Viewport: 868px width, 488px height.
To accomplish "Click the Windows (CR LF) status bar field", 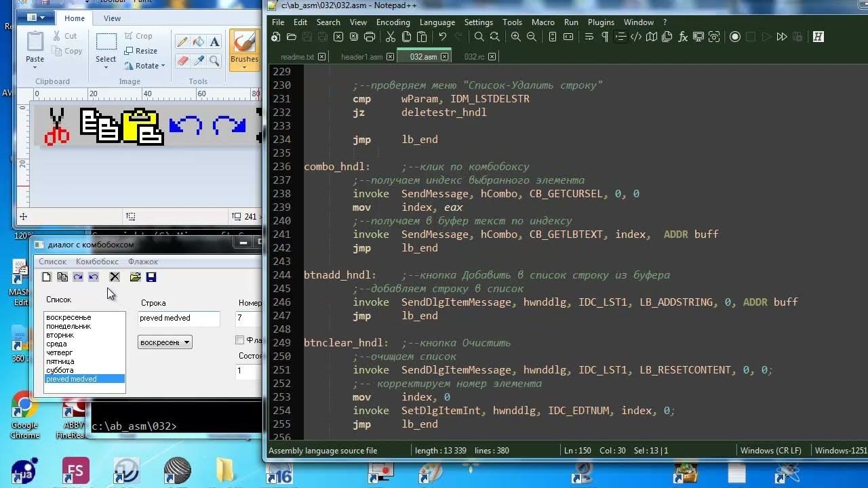I will (x=771, y=451).
